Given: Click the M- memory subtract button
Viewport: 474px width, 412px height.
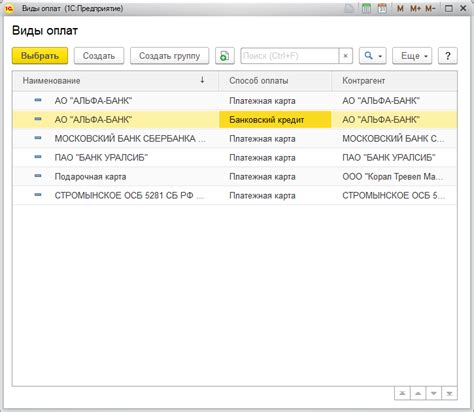Looking at the screenshot, I should pos(431,8).
